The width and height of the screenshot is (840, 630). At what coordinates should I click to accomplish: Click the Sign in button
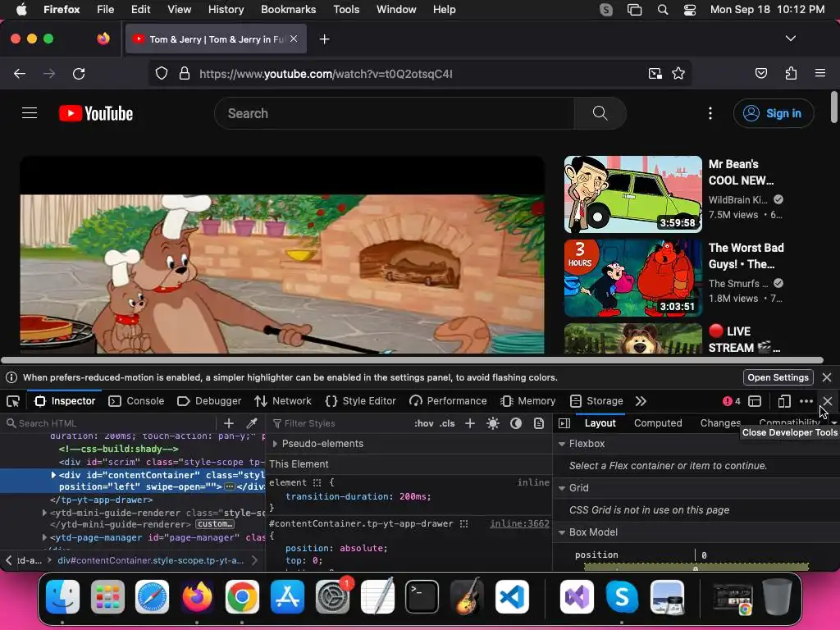pos(773,113)
